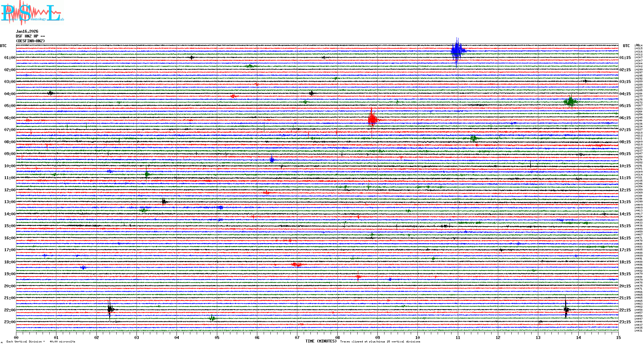
Task: Click the (DESFINA-HNZ) station name label
Action: (30, 41)
